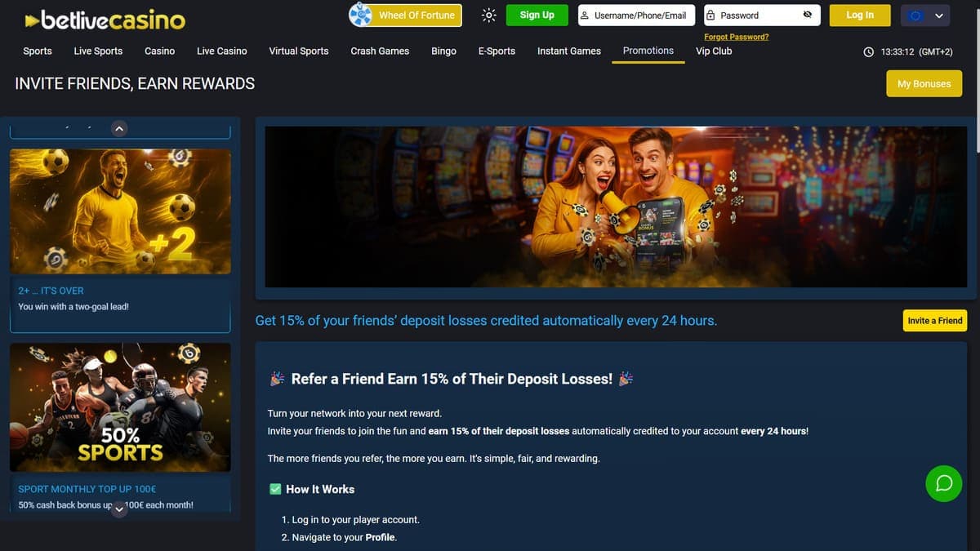Image resolution: width=980 pixels, height=551 pixels.
Task: Click the clock time display icon
Action: tap(869, 51)
